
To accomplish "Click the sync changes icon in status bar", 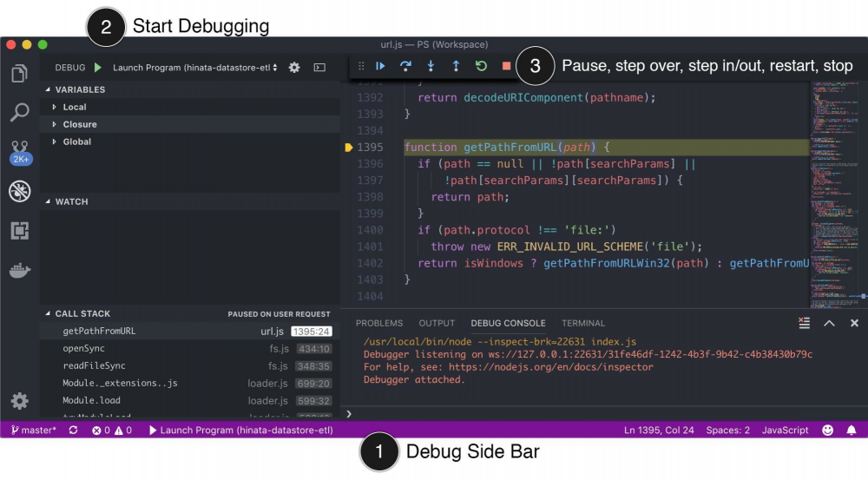I will click(x=73, y=431).
